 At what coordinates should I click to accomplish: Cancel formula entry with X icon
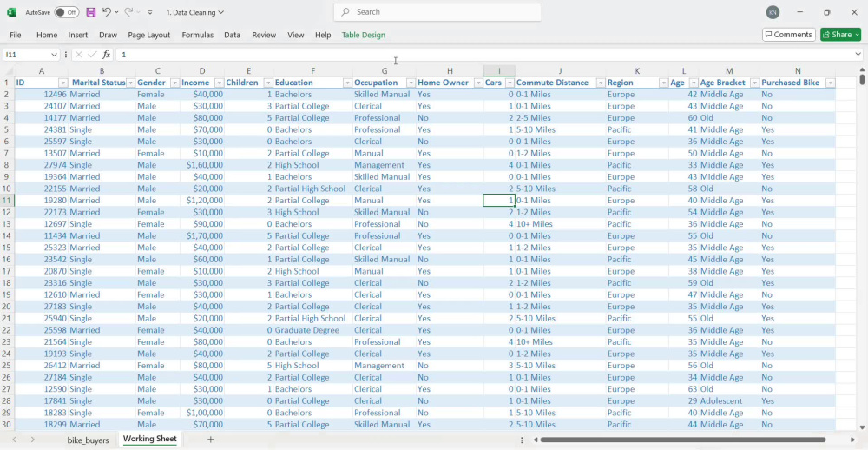[x=79, y=55]
